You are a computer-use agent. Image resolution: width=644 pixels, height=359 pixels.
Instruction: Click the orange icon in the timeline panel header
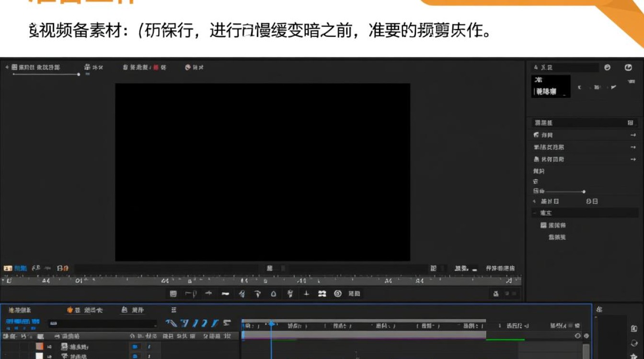[x=70, y=310]
